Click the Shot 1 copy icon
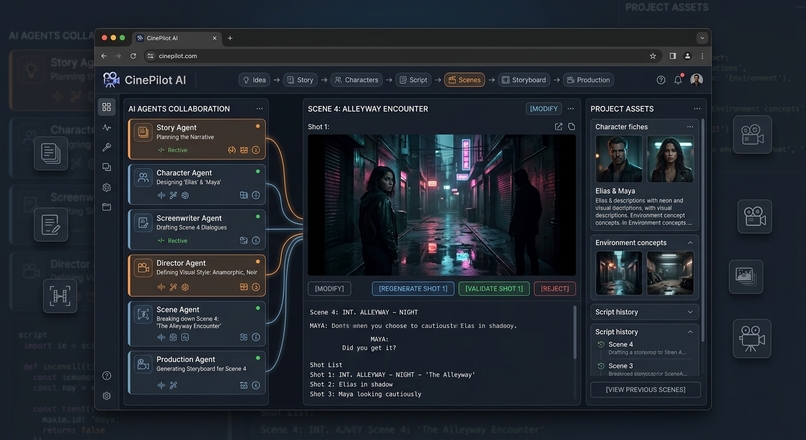806x440 pixels. click(x=572, y=126)
